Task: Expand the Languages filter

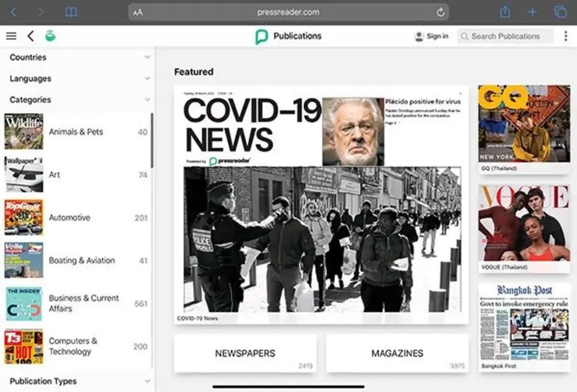Action: tap(78, 78)
